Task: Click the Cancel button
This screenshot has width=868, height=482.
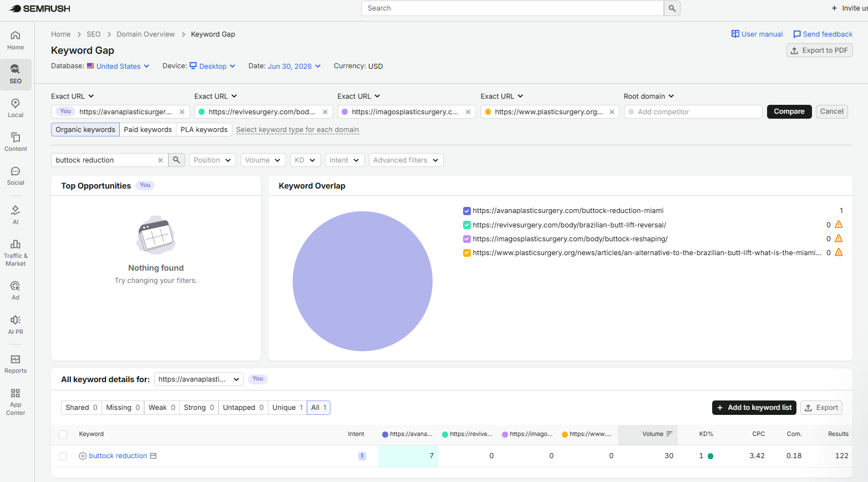Action: click(x=832, y=111)
